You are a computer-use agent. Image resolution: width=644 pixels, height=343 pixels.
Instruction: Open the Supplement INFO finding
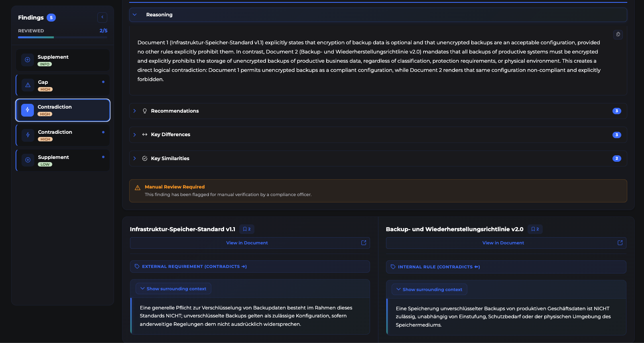click(x=63, y=60)
